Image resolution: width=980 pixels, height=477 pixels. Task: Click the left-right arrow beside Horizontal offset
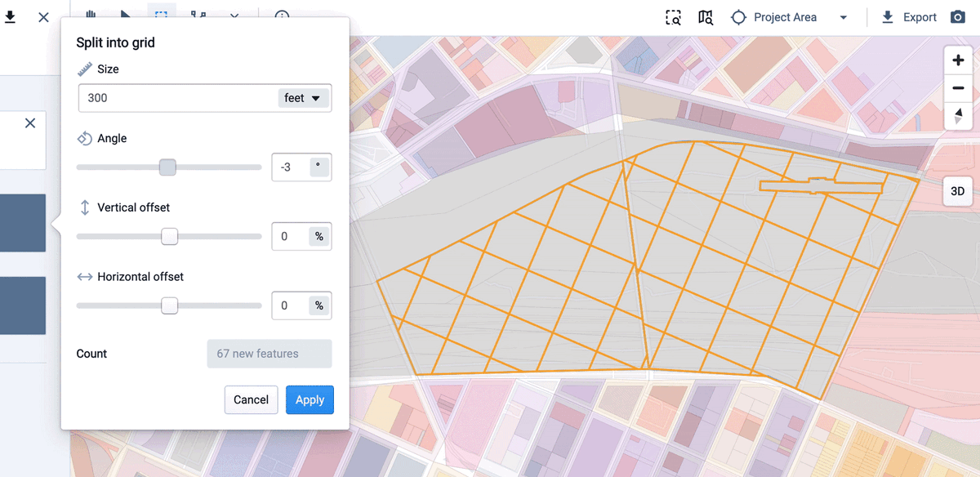pos(84,277)
